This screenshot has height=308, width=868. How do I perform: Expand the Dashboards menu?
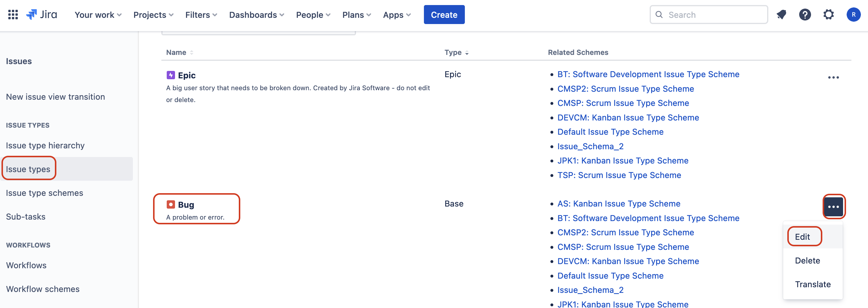(x=256, y=15)
